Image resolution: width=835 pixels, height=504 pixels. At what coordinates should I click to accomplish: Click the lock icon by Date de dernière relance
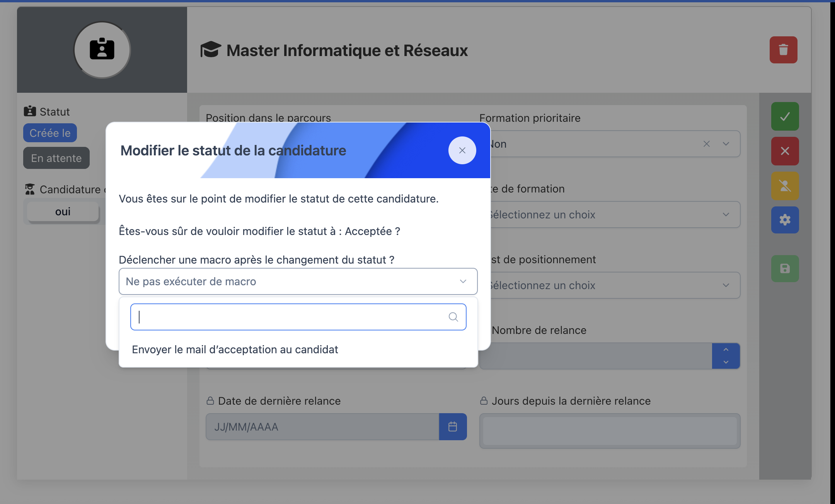click(210, 400)
